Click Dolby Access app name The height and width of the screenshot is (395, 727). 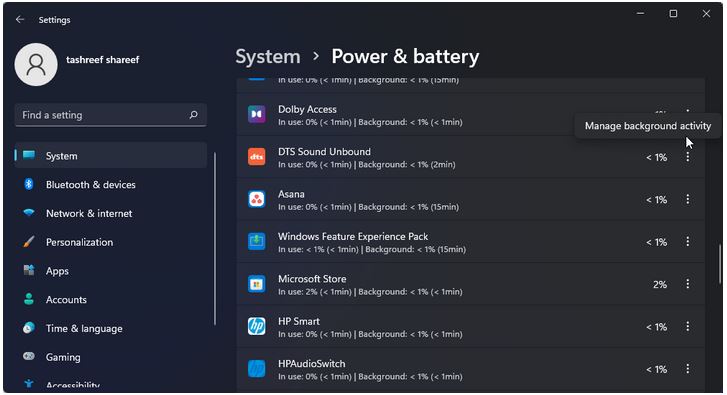[307, 109]
